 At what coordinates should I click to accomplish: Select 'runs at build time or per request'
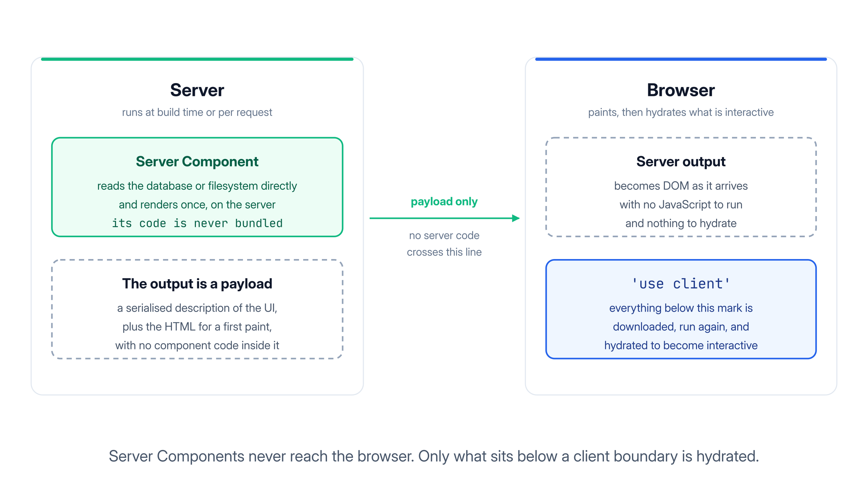pos(197,113)
